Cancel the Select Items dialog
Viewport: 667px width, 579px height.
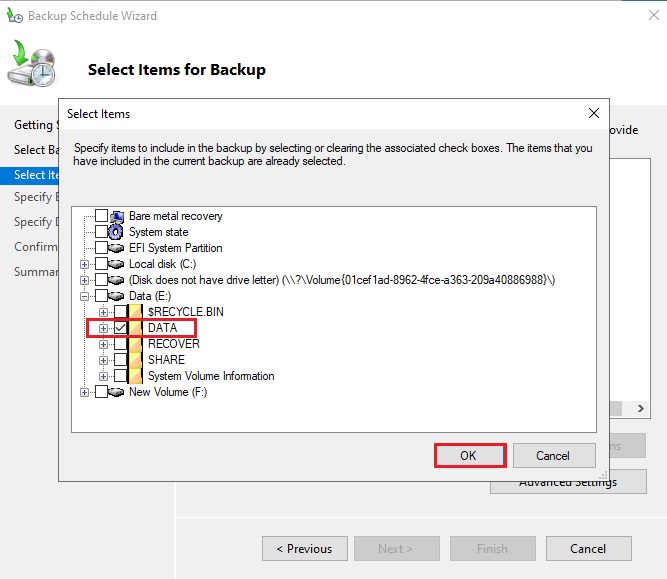(552, 455)
